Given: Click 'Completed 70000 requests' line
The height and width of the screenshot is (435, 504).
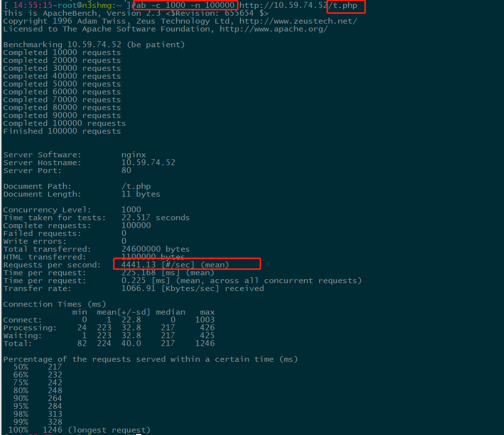Looking at the screenshot, I should tap(62, 100).
